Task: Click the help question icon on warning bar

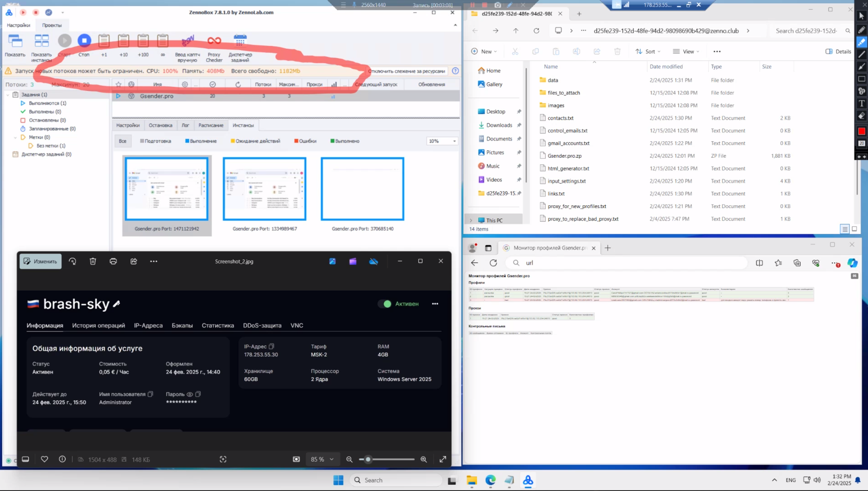Action: click(x=455, y=71)
